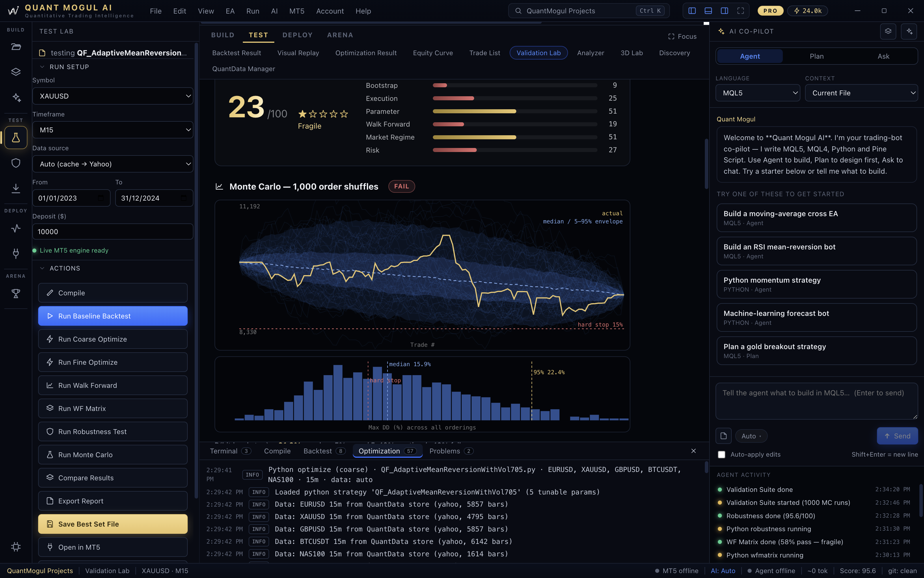Click the file attach icon beside Auto
The width and height of the screenshot is (924, 578).
[x=724, y=436]
